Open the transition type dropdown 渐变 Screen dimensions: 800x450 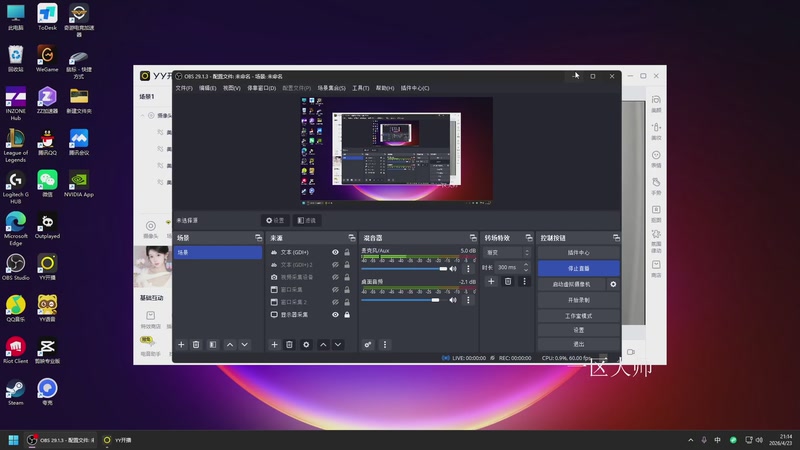coord(507,253)
